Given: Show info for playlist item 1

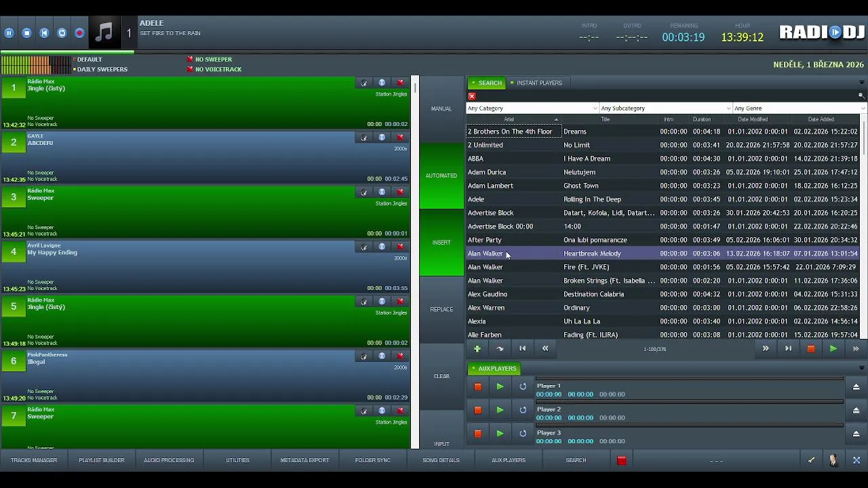Looking at the screenshot, I should [x=382, y=83].
